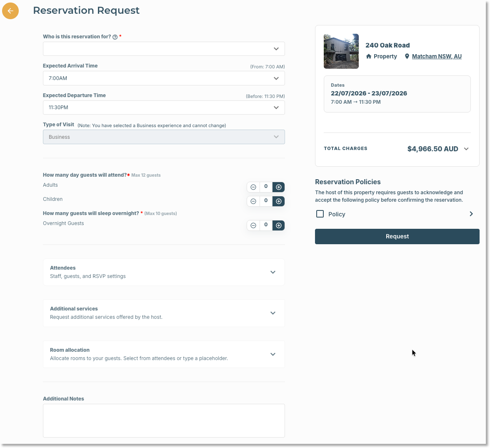Increase the Children guest count
Screen dimensions: 490x448
[x=278, y=201]
